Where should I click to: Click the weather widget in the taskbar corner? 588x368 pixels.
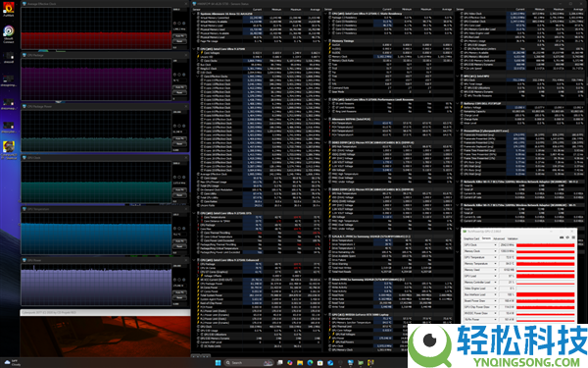coord(12,363)
